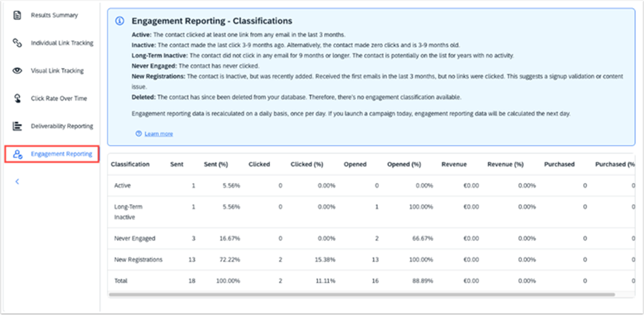
Task: Click the Classification column header
Action: [130, 164]
